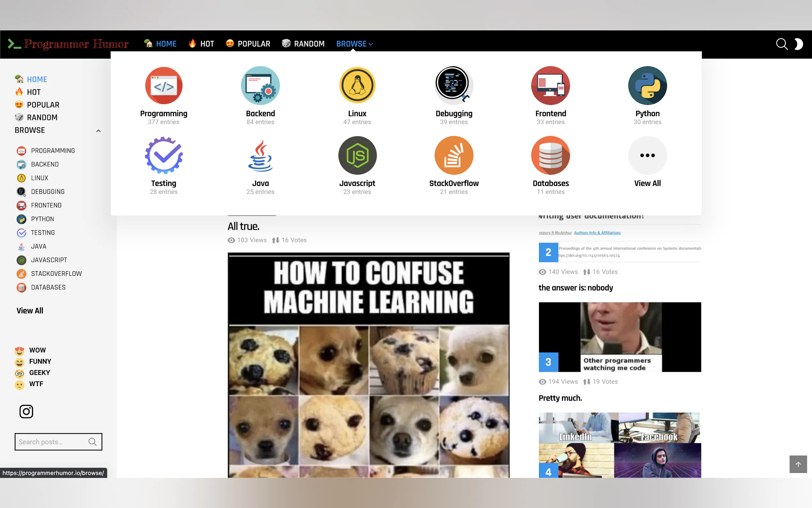Click the Python logo category icon
The width and height of the screenshot is (812, 508).
647,85
